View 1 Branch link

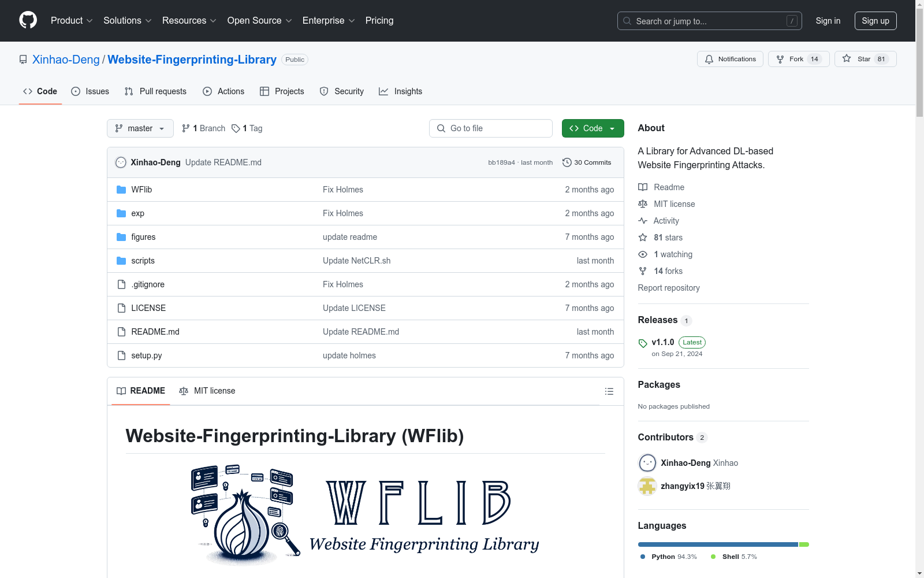coord(203,128)
